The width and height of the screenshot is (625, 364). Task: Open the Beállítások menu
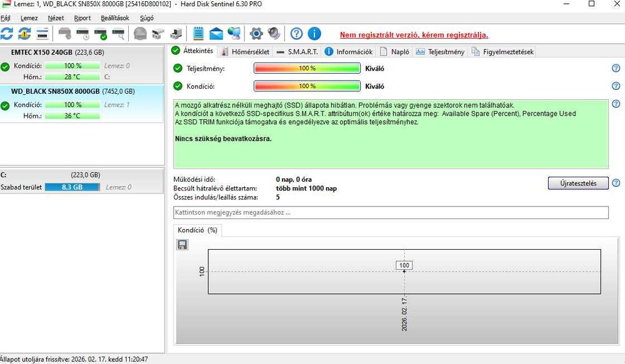pyautogui.click(x=115, y=18)
